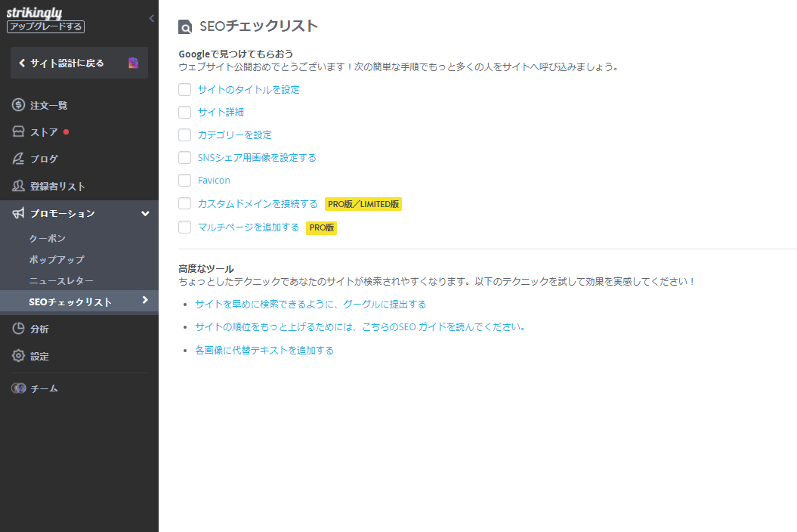Tick the Favicon checklist item
Viewport: 797px width, 532px height.
(x=184, y=180)
